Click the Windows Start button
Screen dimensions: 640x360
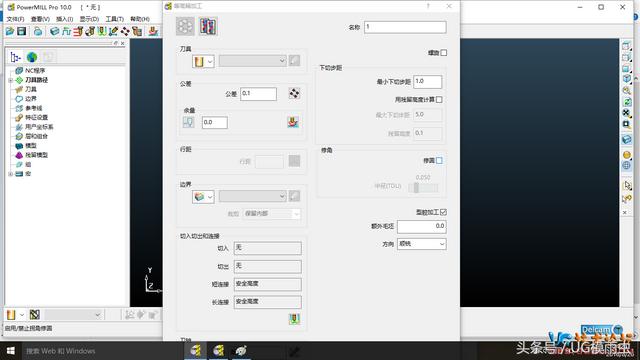point(11,351)
